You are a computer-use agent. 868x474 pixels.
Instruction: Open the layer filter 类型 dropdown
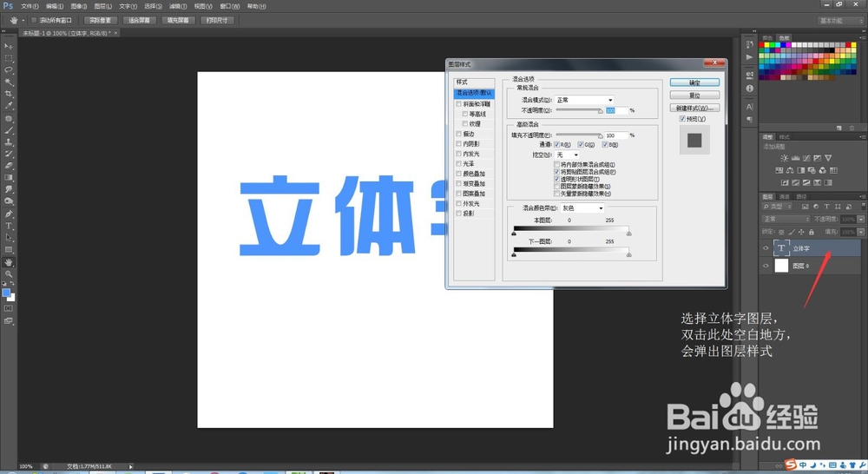point(779,207)
